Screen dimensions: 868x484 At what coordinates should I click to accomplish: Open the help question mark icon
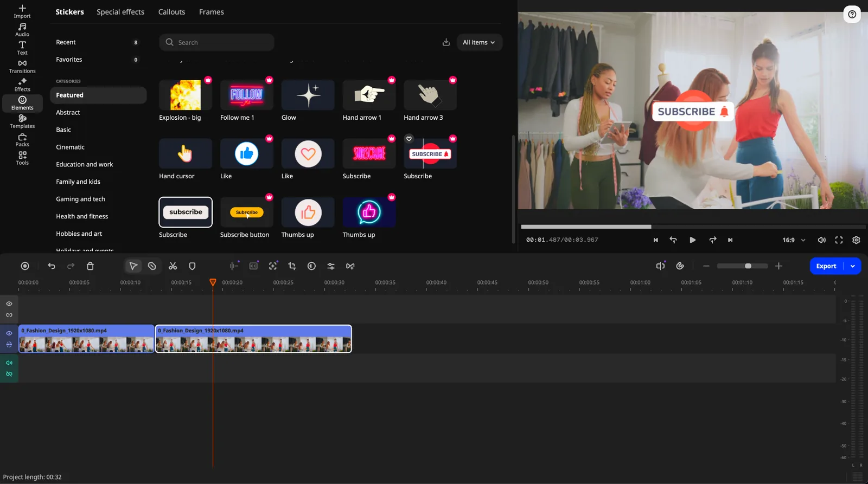click(852, 14)
